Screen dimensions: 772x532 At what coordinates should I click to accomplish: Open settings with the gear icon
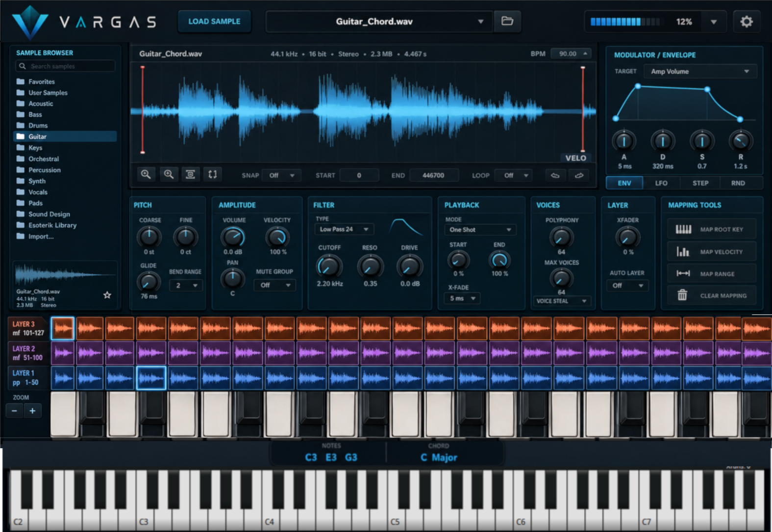click(x=746, y=22)
